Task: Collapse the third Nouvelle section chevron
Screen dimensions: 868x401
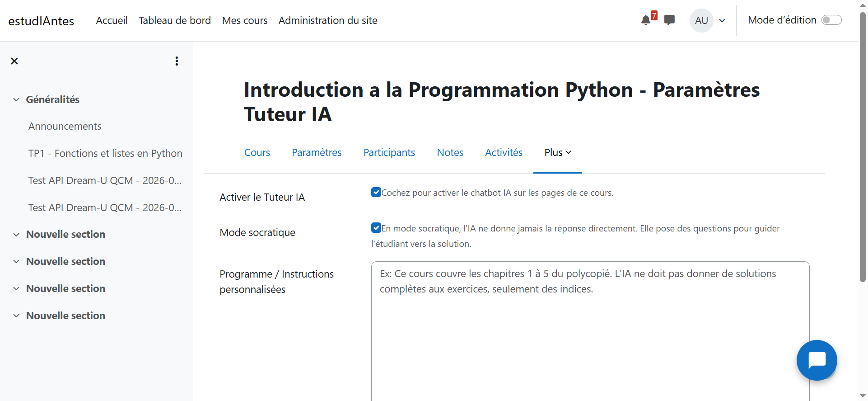Action: click(x=16, y=289)
